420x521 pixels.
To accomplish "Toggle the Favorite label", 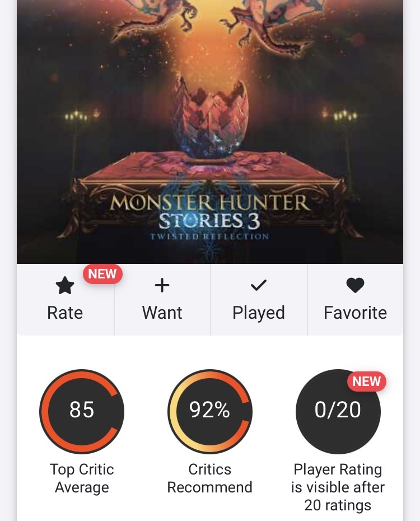I will [355, 313].
